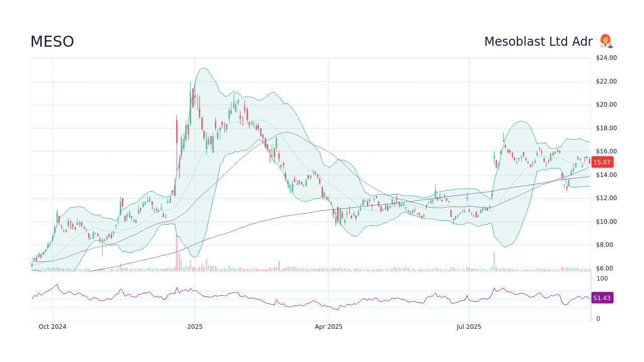Viewport: 644px width, 362px height.
Task: Select the purple 51.43 indicator badge
Action: [x=602, y=298]
